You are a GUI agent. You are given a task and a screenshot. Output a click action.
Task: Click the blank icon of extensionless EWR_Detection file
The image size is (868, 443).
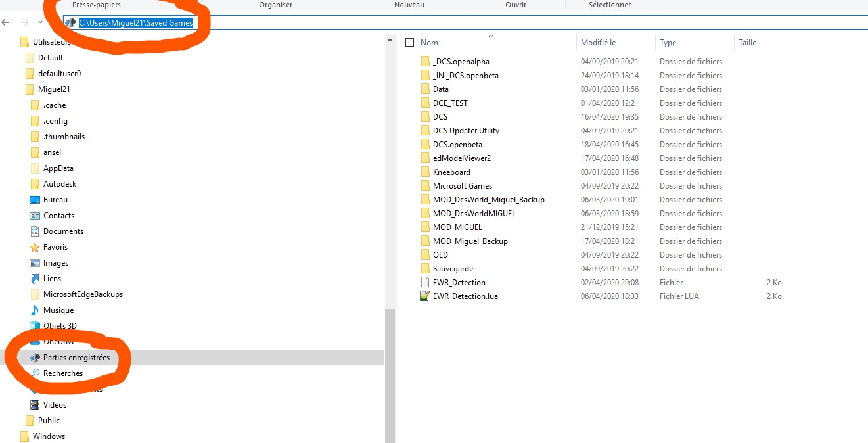[x=424, y=283]
